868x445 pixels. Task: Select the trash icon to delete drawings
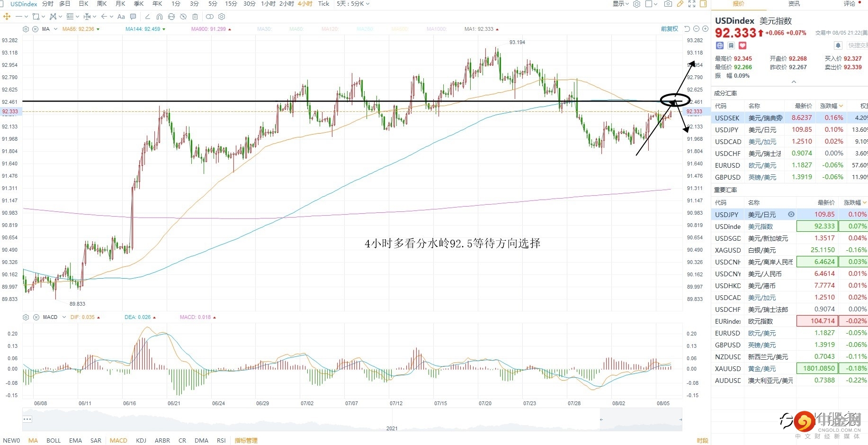pyautogui.click(x=195, y=17)
